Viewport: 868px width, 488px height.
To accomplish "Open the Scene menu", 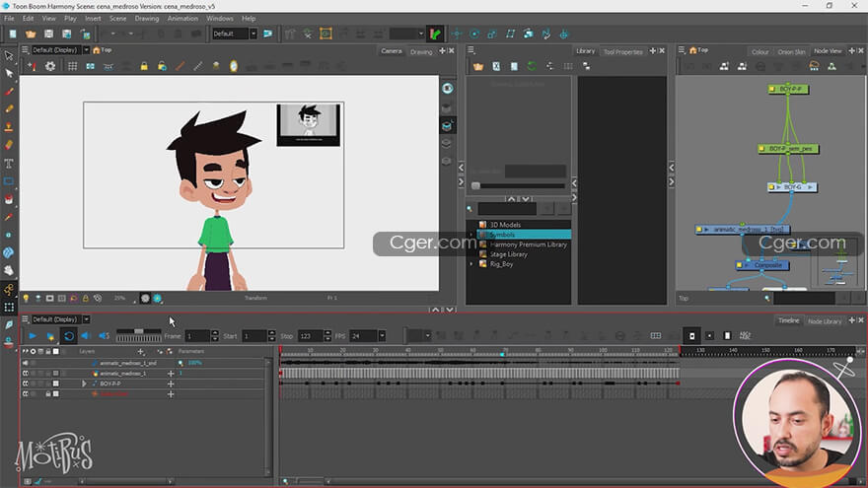I will pos(118,19).
